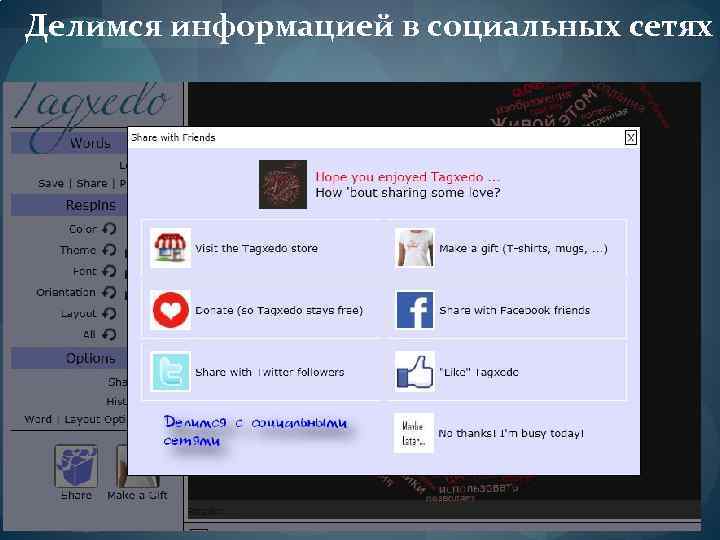Choose No thanks! I'm busy today!

tap(511, 433)
